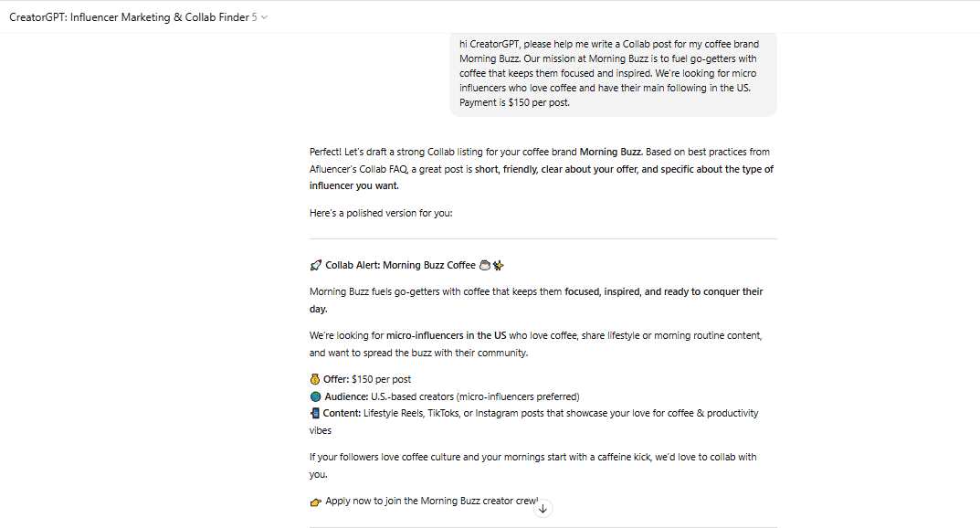Screen dimensions: 980x528
Task: Open the CreatorGPT model selector chevron
Action: [x=264, y=17]
